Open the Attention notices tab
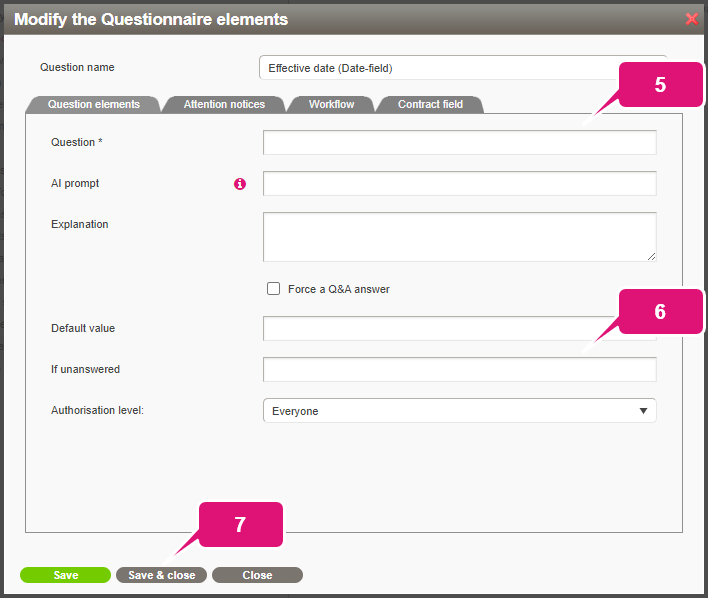Viewport: 708px width, 598px height. click(x=224, y=104)
